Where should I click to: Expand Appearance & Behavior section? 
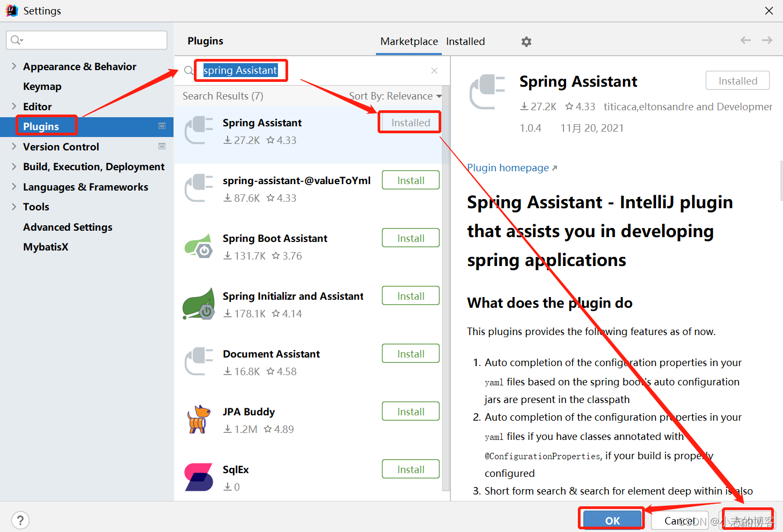[x=14, y=66]
